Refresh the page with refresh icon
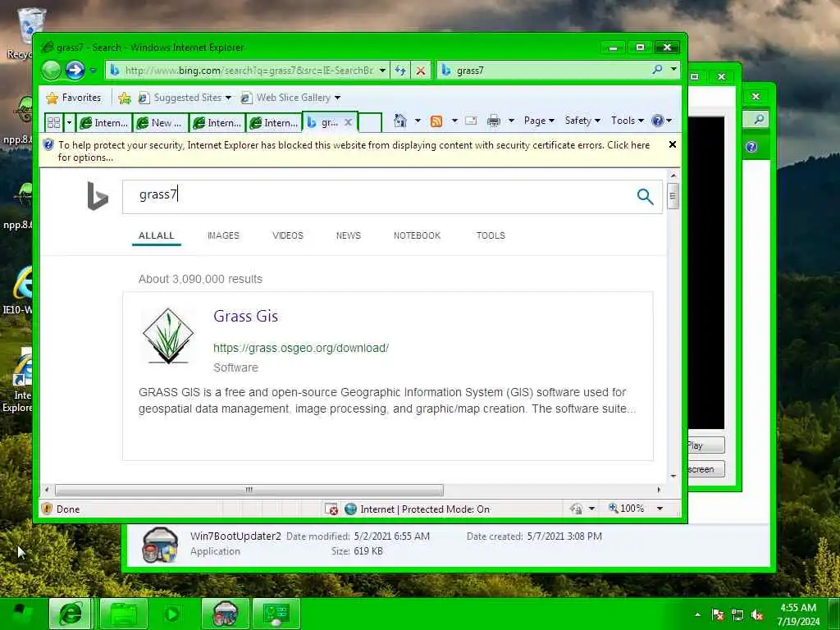 [x=400, y=71]
